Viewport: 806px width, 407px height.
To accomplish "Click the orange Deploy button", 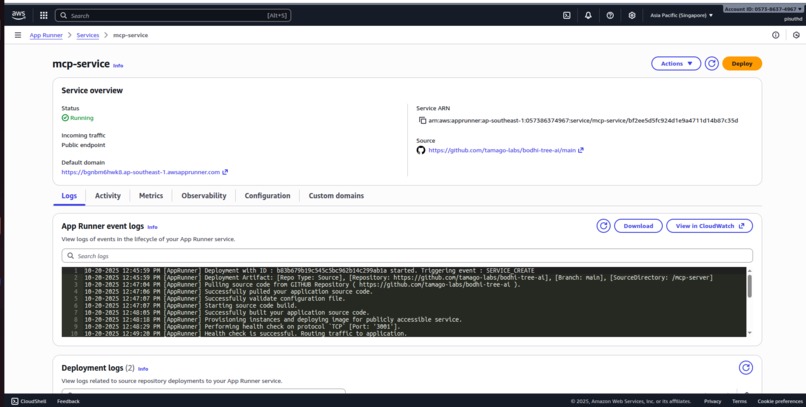I will click(x=742, y=64).
